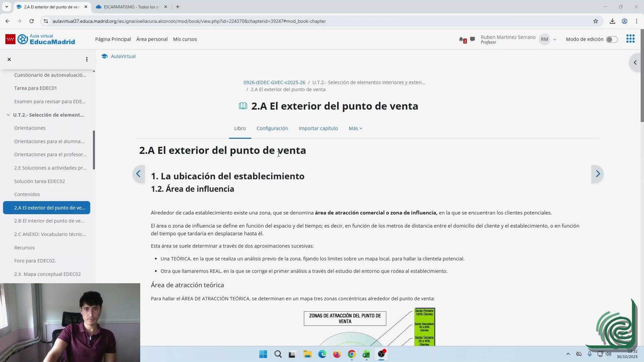The width and height of the screenshot is (644, 362).
Task: Open the EducaMadrid apps grid icon
Action: 630,39
